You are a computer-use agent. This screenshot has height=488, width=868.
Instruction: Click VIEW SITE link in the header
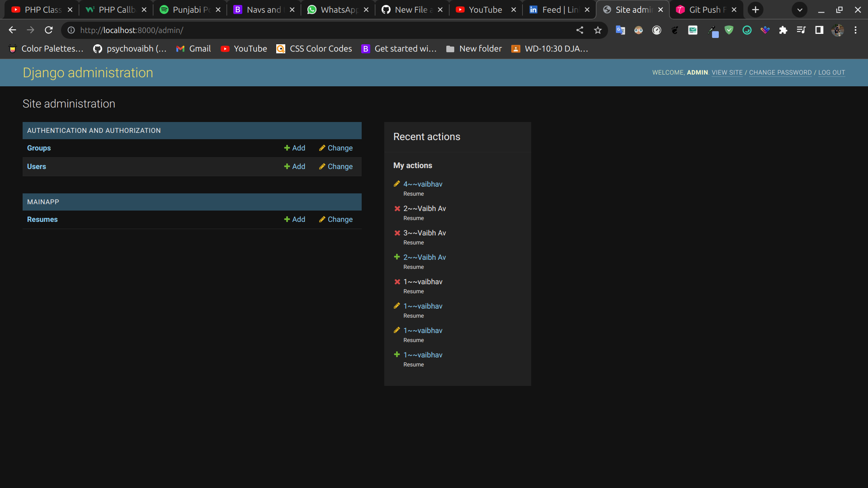[727, 72]
